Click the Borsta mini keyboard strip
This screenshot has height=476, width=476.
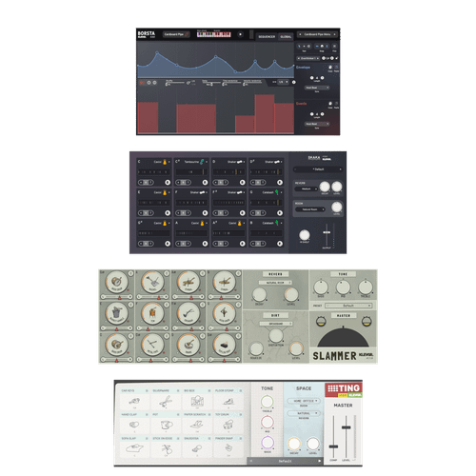click(x=213, y=34)
